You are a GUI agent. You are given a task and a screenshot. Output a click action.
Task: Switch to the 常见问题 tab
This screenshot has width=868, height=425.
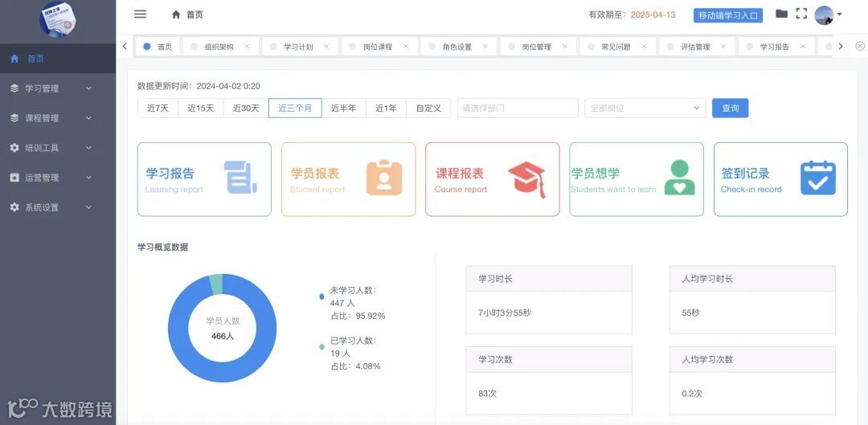(616, 47)
